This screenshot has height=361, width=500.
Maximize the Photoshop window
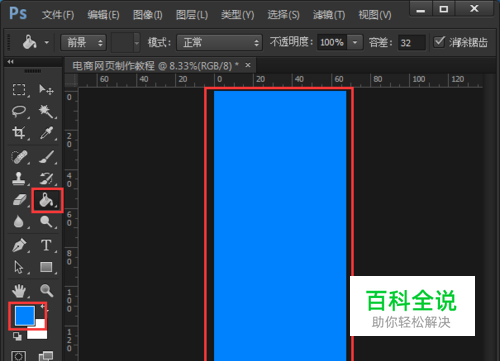(x=444, y=9)
